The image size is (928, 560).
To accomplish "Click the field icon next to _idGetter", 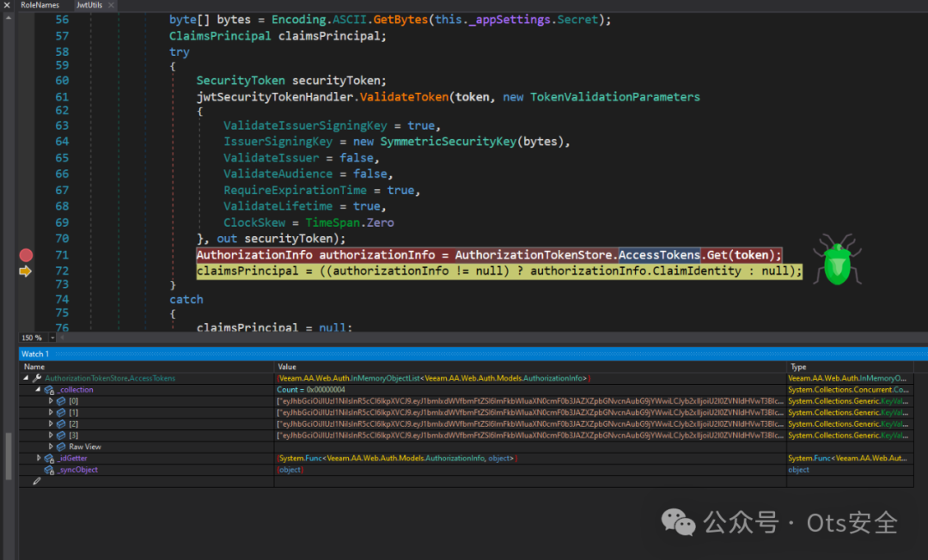I will click(49, 459).
